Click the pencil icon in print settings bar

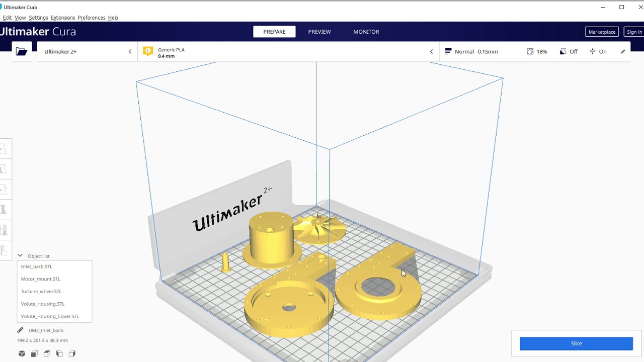(623, 51)
